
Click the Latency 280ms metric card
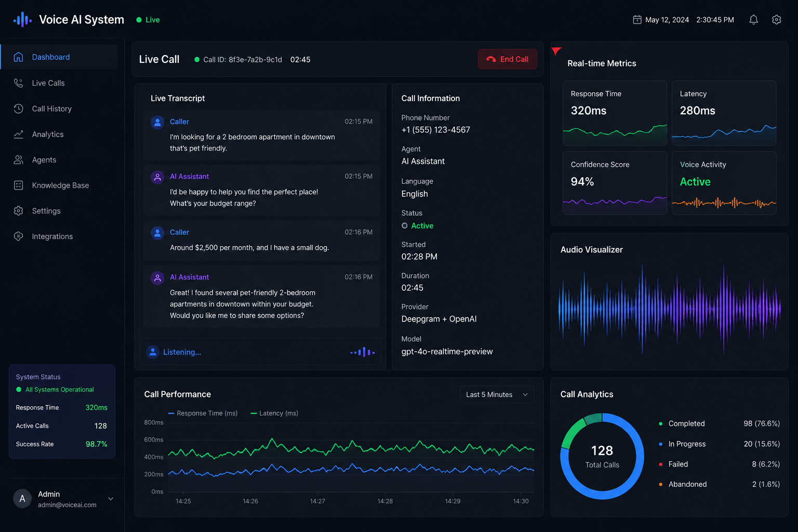coord(724,113)
